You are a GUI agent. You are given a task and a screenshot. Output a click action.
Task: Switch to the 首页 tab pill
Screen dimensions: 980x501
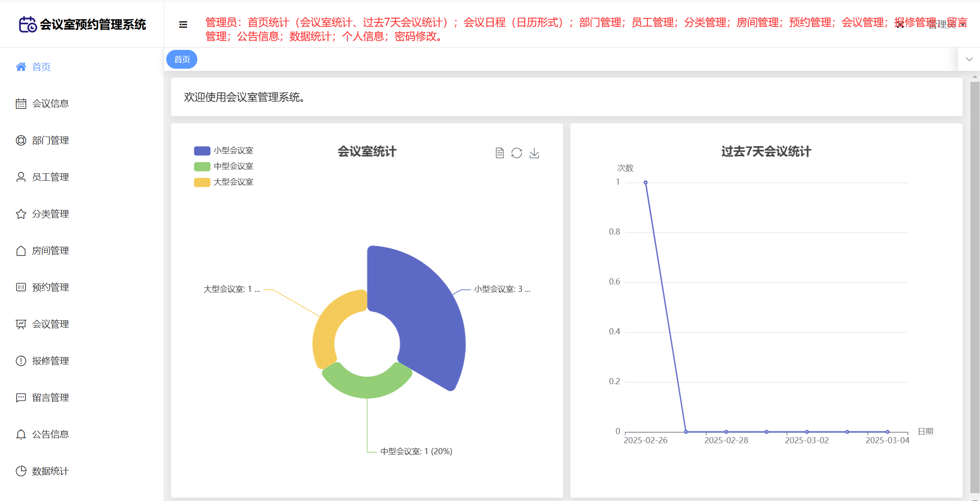pos(182,60)
